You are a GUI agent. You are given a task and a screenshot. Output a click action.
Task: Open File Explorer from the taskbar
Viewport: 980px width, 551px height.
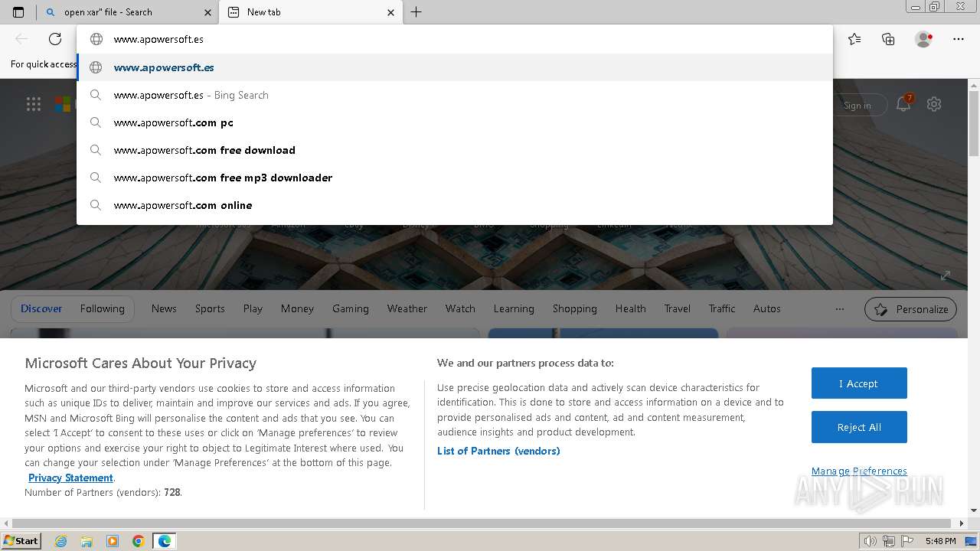87,541
